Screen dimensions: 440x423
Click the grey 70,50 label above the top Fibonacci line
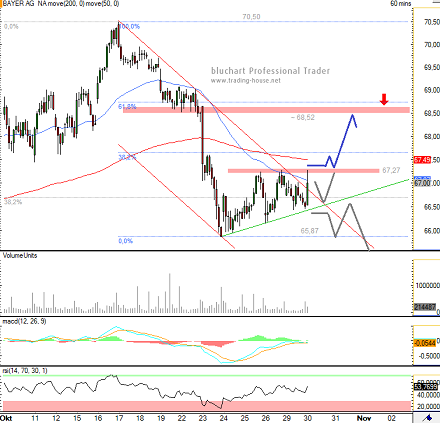point(251,17)
